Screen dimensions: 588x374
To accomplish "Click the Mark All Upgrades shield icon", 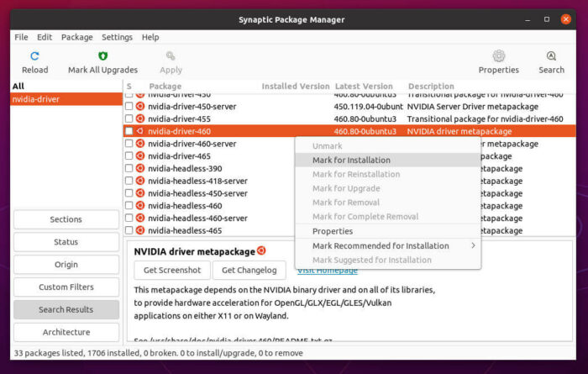I will click(102, 56).
